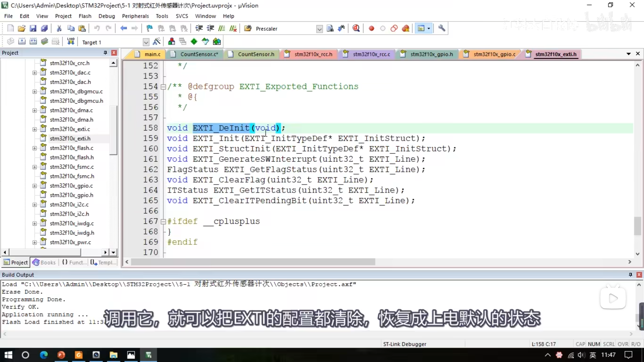Expand stm32f10x_exti.c tree node

(x=34, y=129)
